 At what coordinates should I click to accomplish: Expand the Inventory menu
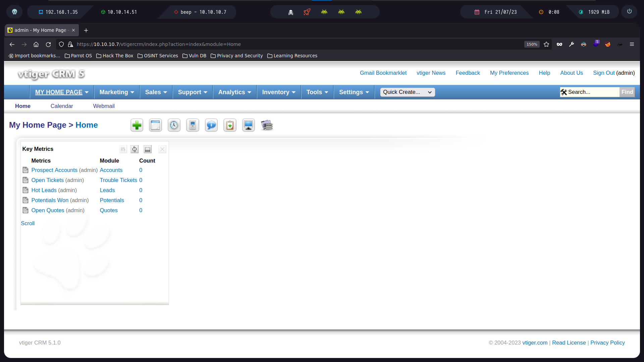click(x=279, y=92)
